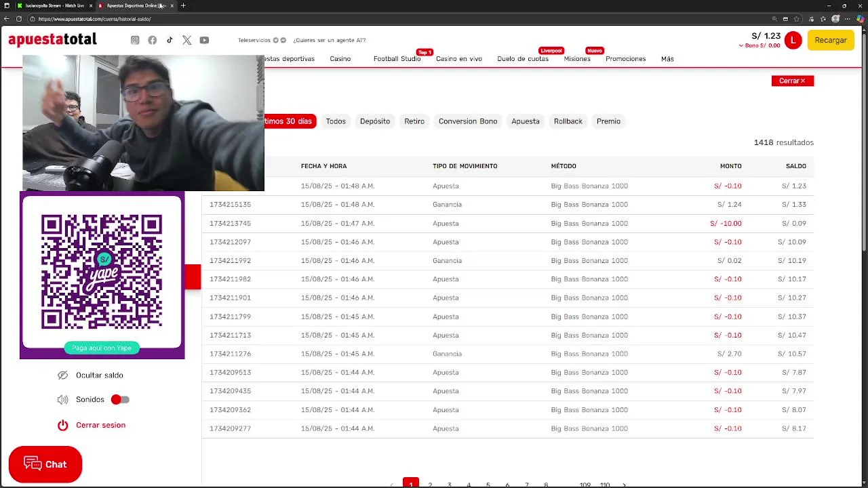The width and height of the screenshot is (868, 488).
Task: Open the red L user avatar
Action: click(x=793, y=40)
